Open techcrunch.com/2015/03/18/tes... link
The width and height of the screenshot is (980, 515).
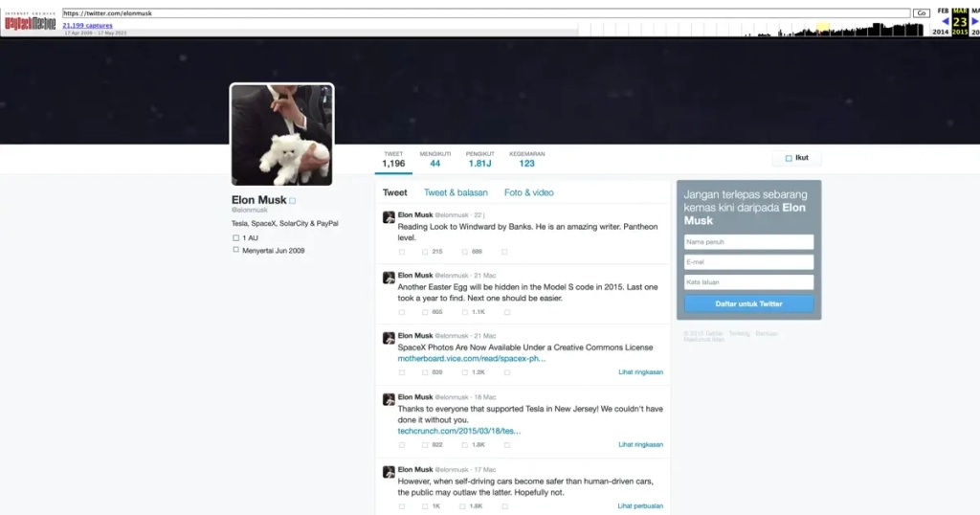(458, 432)
